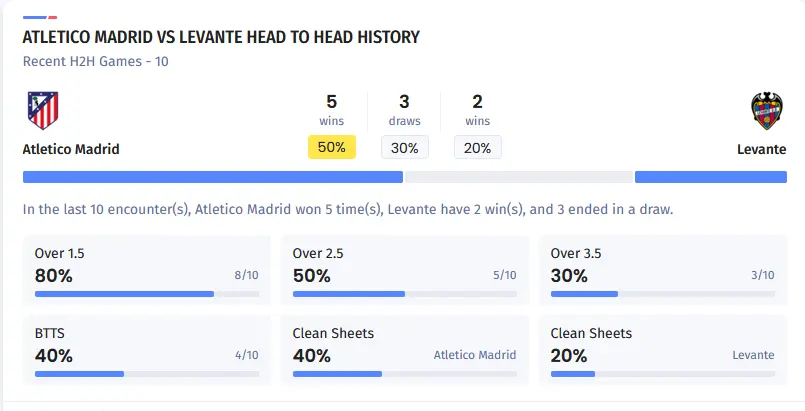This screenshot has height=411, width=805.
Task: Click the 20% Levante wins badge
Action: tap(477, 147)
